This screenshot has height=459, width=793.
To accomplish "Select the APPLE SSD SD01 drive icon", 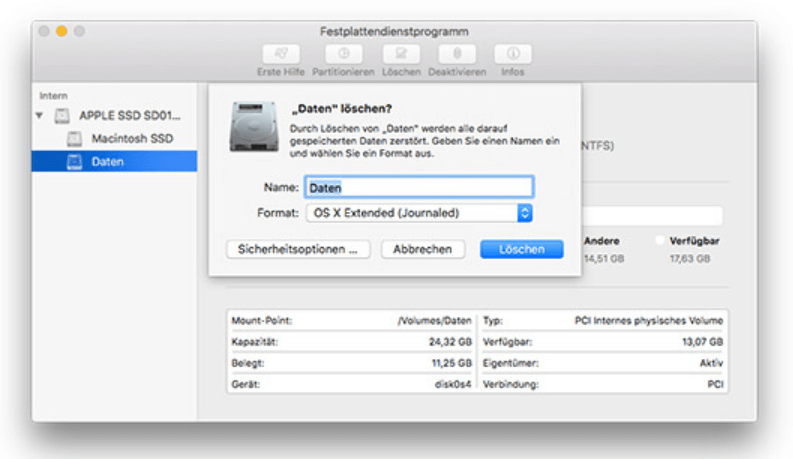I will (62, 116).
